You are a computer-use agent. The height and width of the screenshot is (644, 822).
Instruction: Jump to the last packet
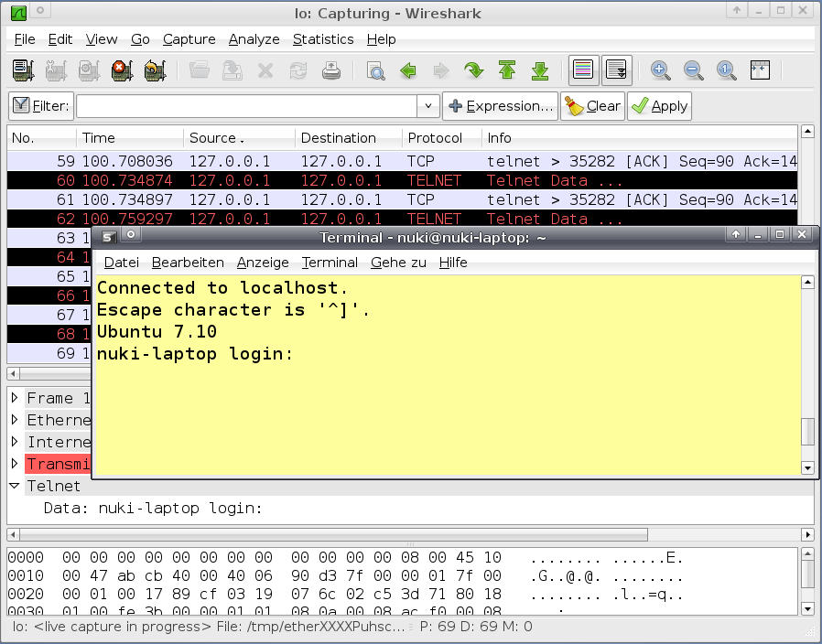[540, 70]
